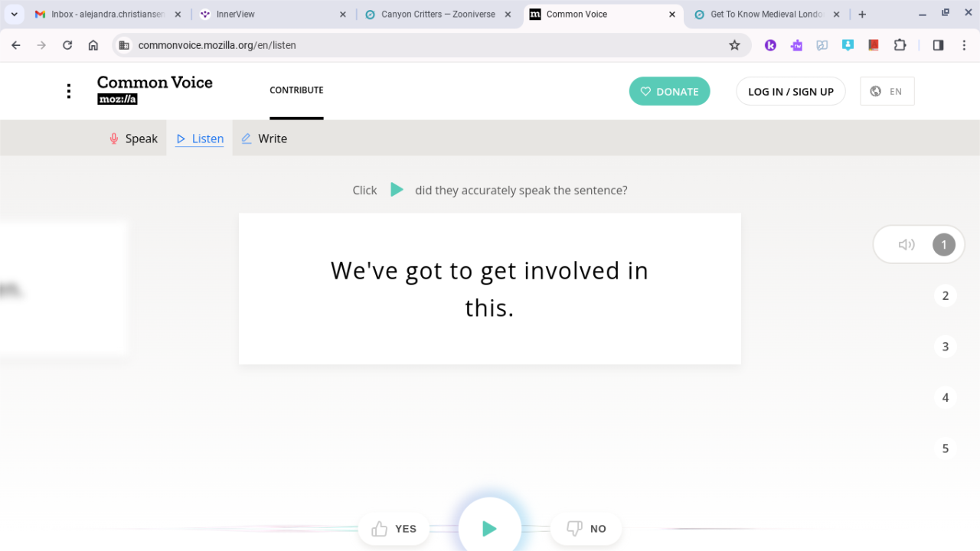Open the Chrome extensions puzzle icon

tap(900, 45)
